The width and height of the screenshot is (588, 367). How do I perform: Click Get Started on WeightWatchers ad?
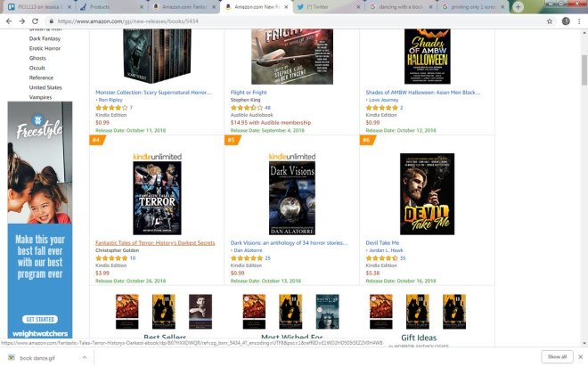tap(40, 320)
